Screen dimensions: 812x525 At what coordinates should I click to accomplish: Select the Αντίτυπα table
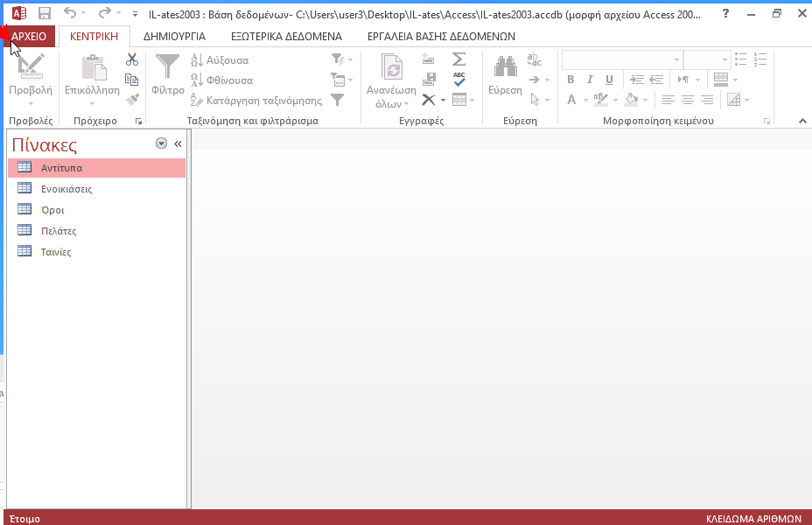pyautogui.click(x=97, y=168)
